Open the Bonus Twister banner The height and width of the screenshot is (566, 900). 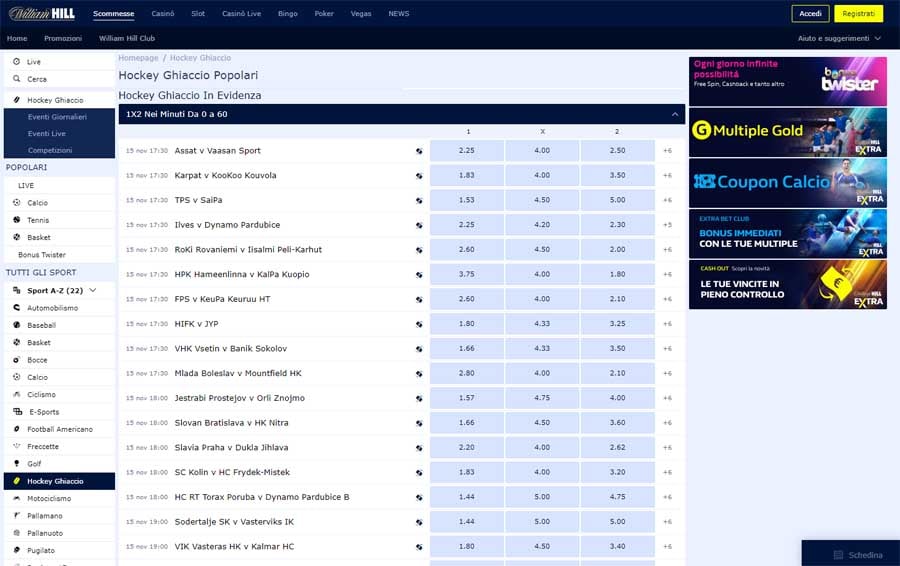(x=788, y=81)
